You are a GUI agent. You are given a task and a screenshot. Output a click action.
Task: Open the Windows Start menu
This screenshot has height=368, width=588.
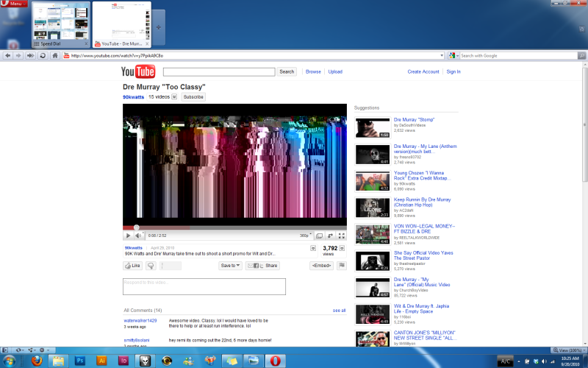click(x=9, y=361)
